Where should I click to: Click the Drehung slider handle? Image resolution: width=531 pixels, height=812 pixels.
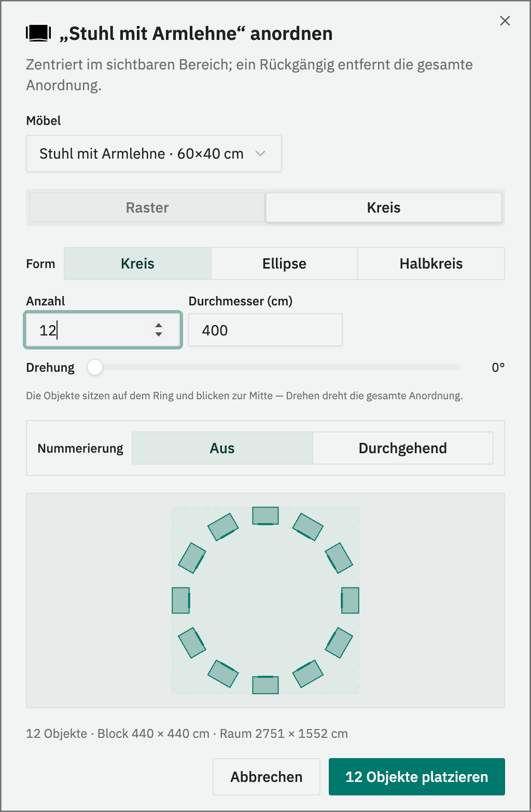pyautogui.click(x=95, y=367)
